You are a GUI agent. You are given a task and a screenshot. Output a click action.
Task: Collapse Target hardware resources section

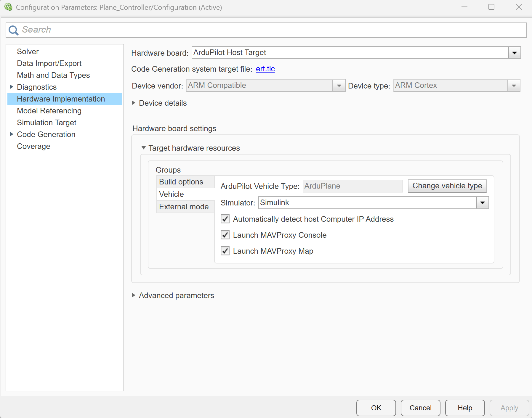pos(144,148)
